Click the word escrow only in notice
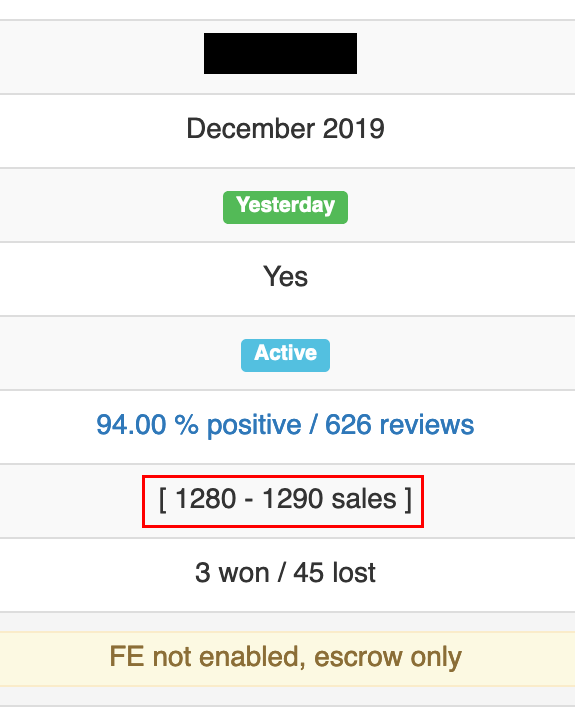 point(388,657)
